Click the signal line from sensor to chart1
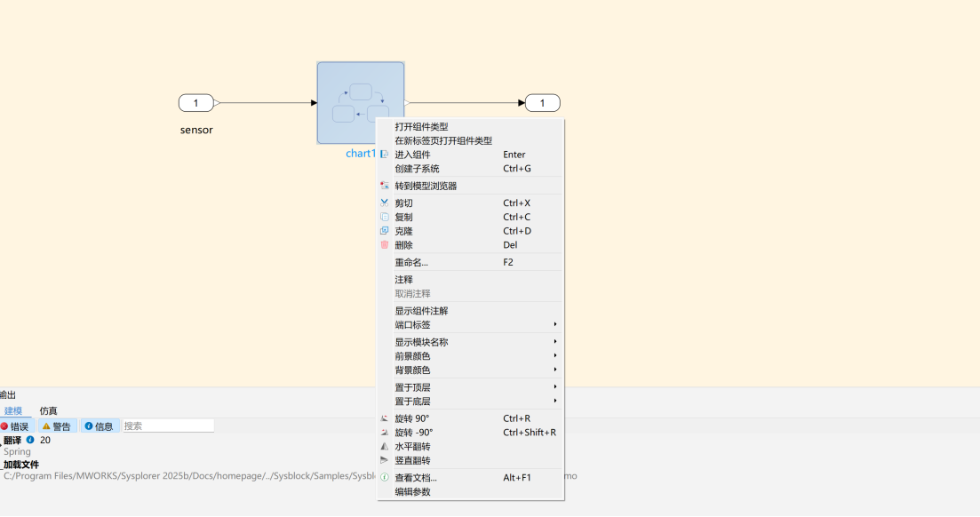Viewport: 980px width, 517px height. pos(266,102)
